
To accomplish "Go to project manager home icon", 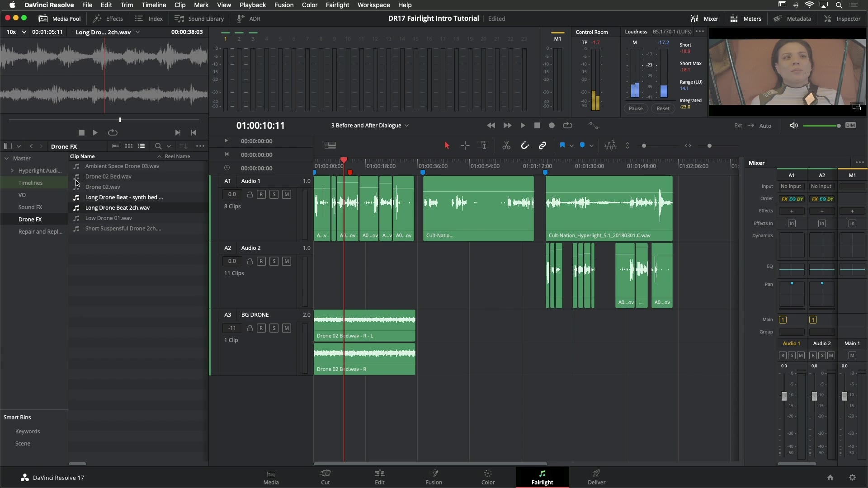I will click(830, 478).
